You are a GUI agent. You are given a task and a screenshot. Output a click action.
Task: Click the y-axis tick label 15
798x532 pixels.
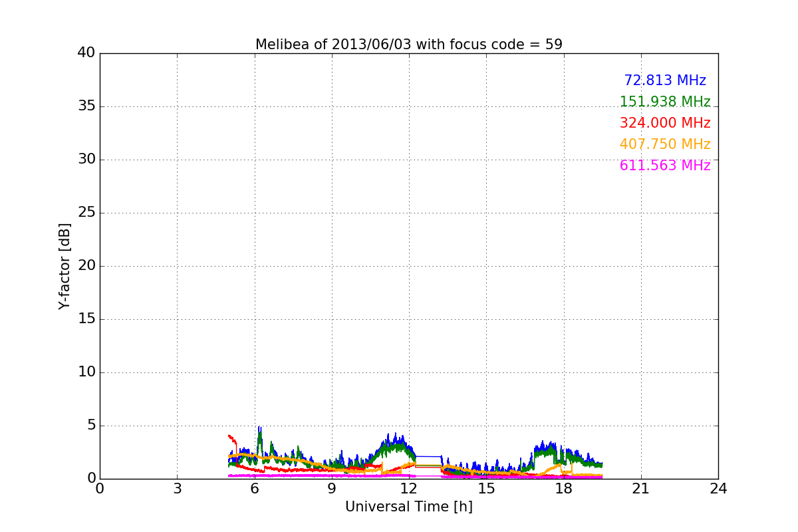[x=86, y=319]
